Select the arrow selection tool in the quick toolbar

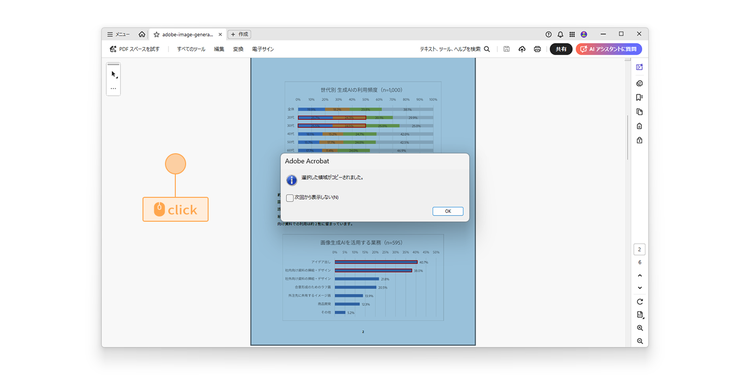pyautogui.click(x=114, y=75)
